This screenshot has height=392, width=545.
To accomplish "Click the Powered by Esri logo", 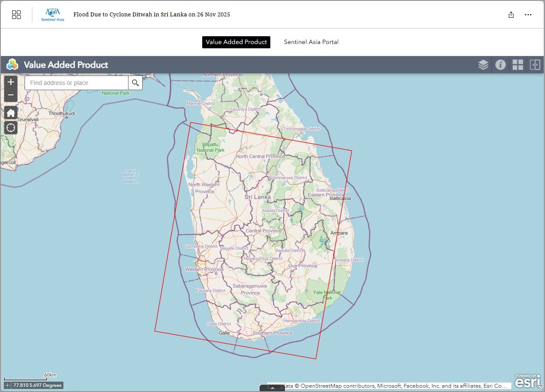I will pos(527,381).
